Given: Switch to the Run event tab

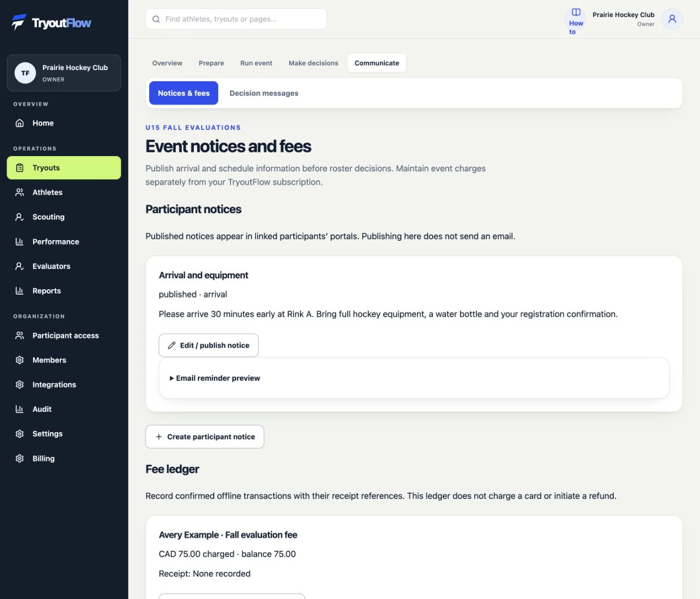Looking at the screenshot, I should point(256,63).
